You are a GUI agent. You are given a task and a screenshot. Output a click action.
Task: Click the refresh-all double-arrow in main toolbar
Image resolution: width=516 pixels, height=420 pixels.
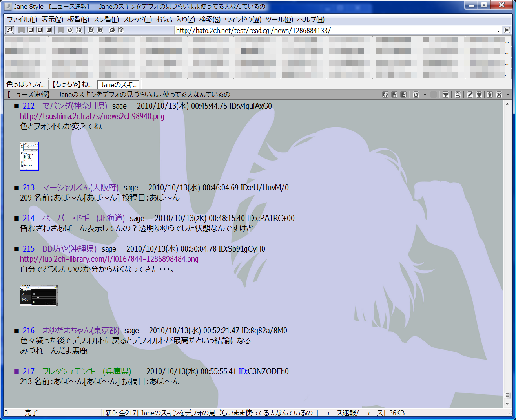coord(79,30)
